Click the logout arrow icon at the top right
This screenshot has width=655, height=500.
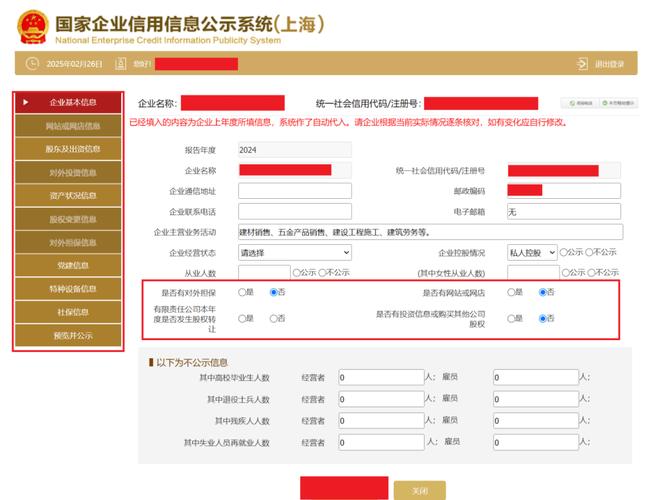582,64
